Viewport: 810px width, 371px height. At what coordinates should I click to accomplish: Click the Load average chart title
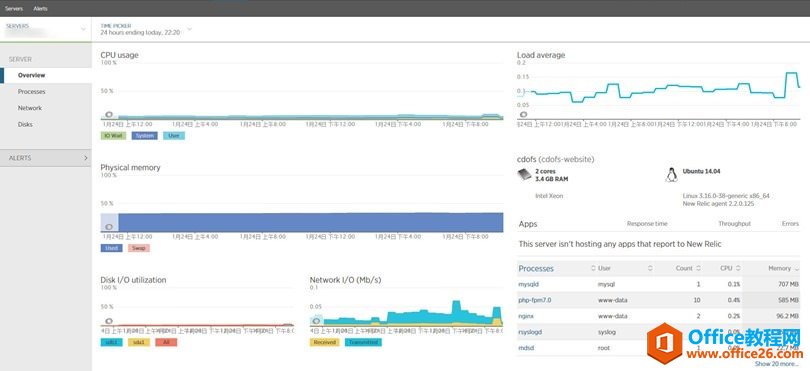coord(541,55)
